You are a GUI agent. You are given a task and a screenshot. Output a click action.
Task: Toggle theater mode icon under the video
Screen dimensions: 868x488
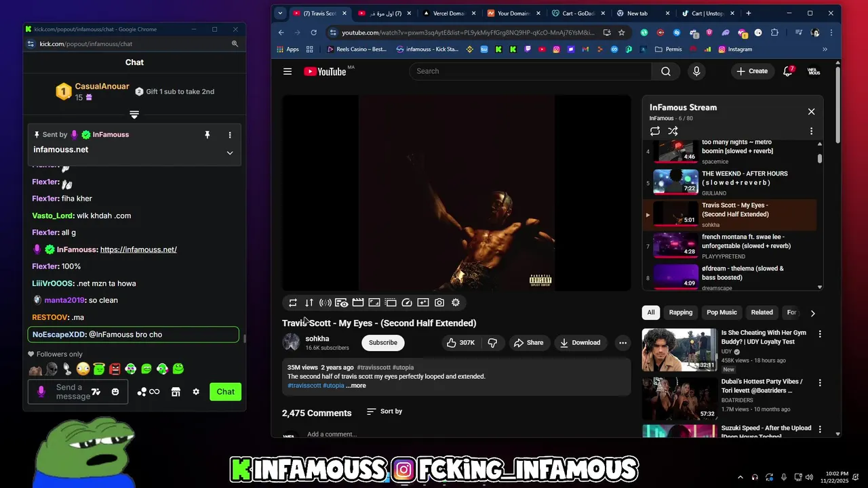(x=374, y=303)
